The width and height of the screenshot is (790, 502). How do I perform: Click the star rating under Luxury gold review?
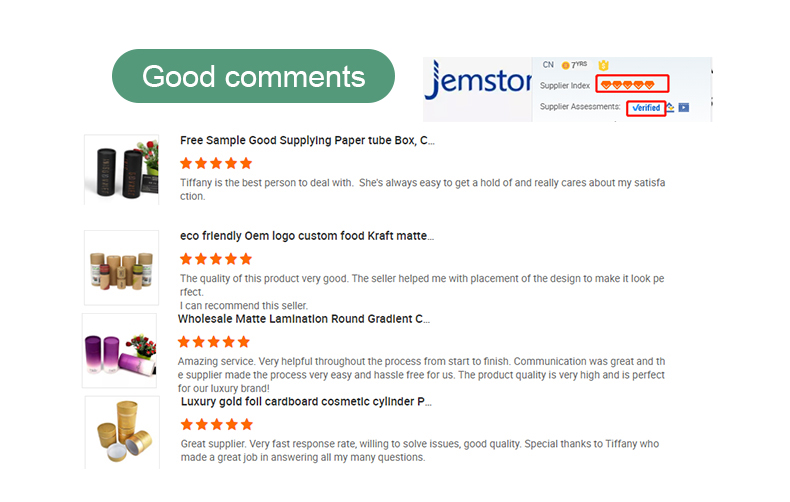(x=216, y=425)
